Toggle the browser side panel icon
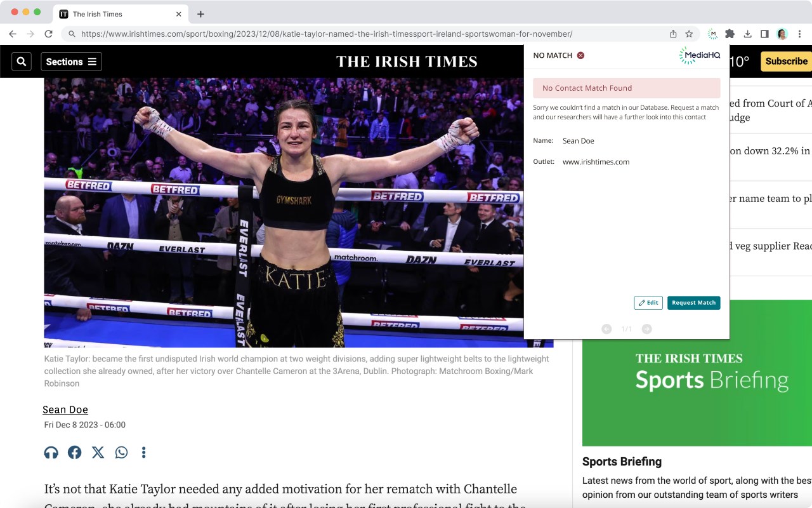 point(764,34)
